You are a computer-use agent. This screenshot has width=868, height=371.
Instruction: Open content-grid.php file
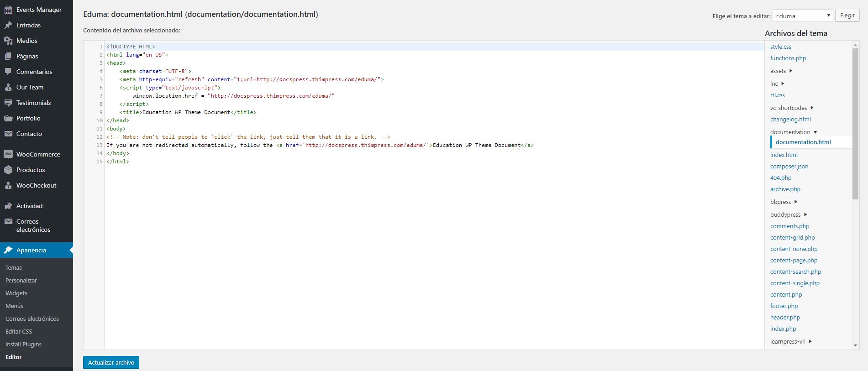click(x=792, y=238)
